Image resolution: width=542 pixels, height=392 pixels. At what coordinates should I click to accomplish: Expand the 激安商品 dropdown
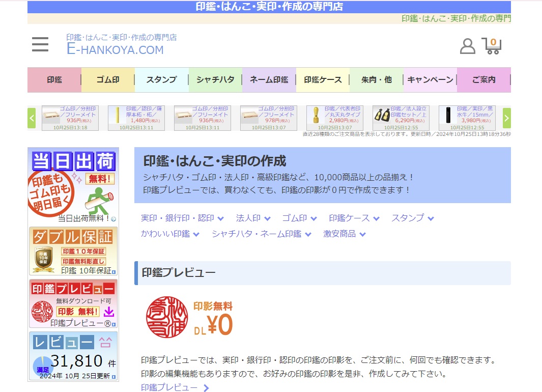point(344,234)
